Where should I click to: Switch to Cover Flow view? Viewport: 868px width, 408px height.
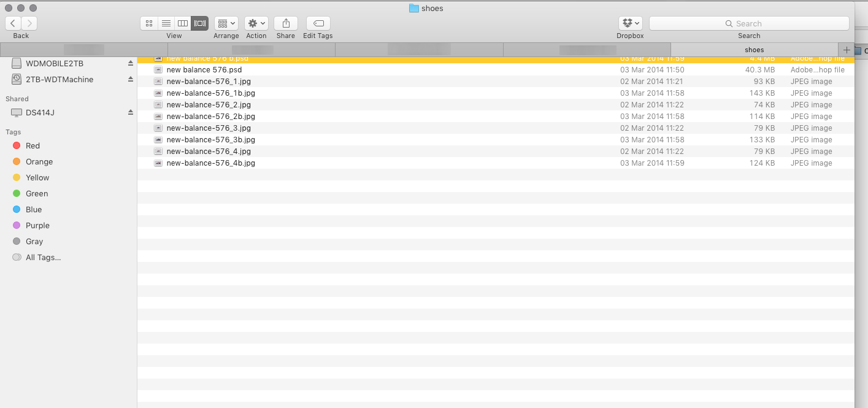pyautogui.click(x=200, y=23)
